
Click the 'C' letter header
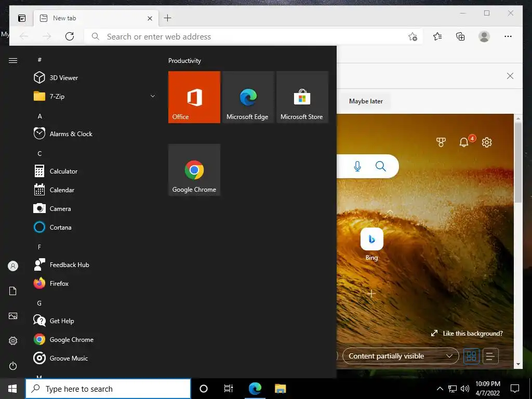39,153
